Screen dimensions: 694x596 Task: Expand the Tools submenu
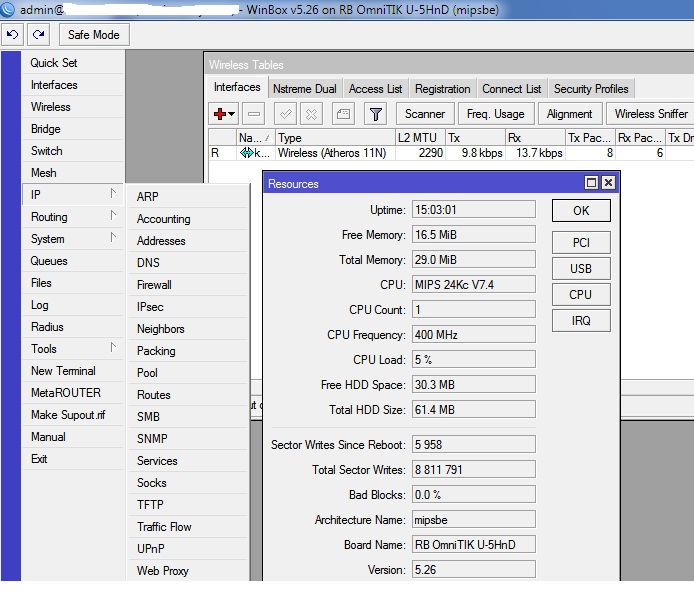(73, 349)
